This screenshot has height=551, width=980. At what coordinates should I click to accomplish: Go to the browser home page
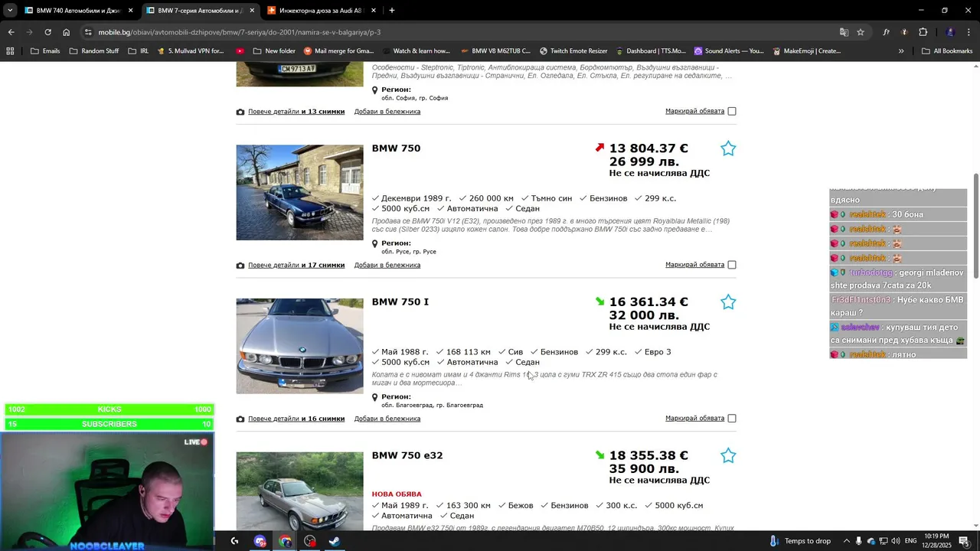coord(67,32)
